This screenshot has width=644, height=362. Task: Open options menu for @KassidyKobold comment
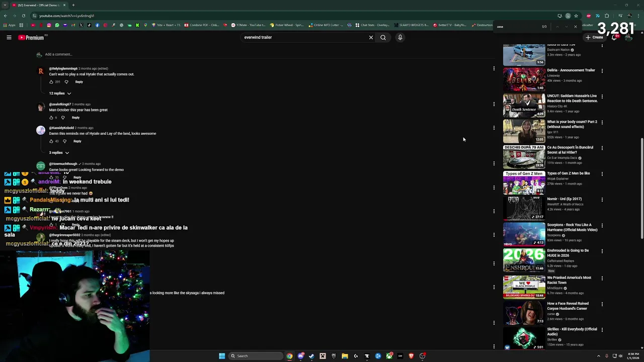click(494, 128)
